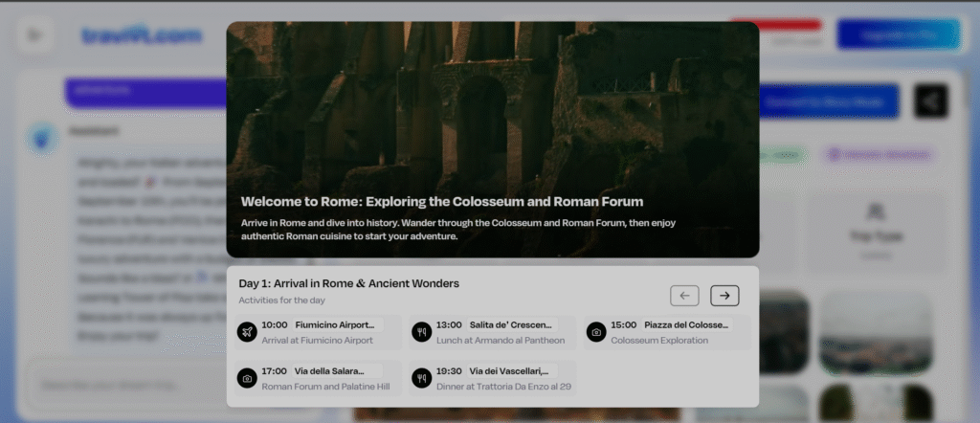The width and height of the screenshot is (980, 423).
Task: Open the Salita de' Crescen… location label
Action: click(x=510, y=324)
